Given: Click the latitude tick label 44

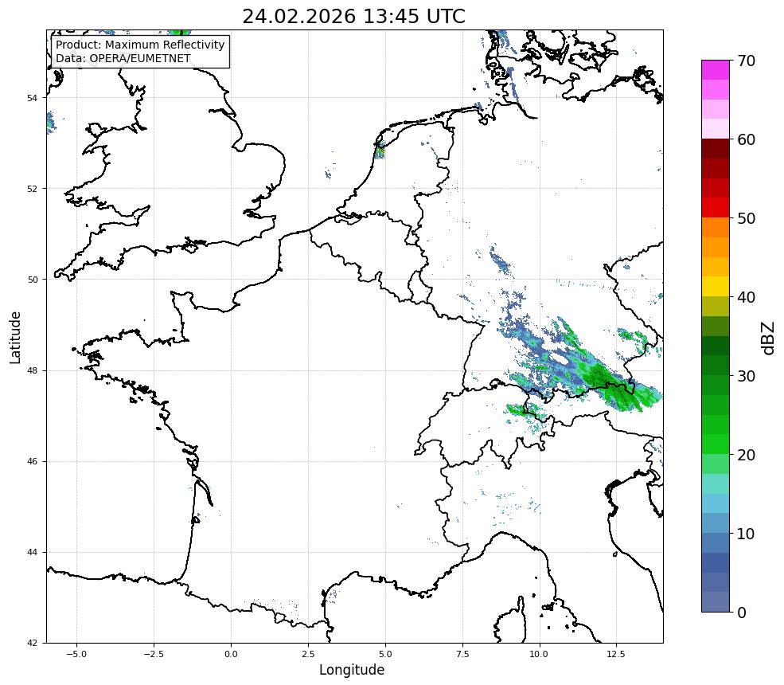Looking at the screenshot, I should [x=32, y=553].
